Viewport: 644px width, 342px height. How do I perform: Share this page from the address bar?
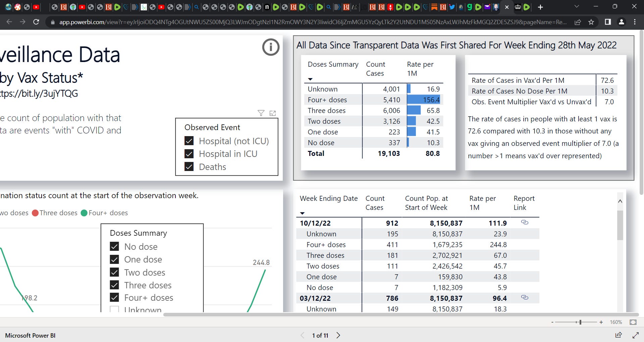pyautogui.click(x=578, y=22)
